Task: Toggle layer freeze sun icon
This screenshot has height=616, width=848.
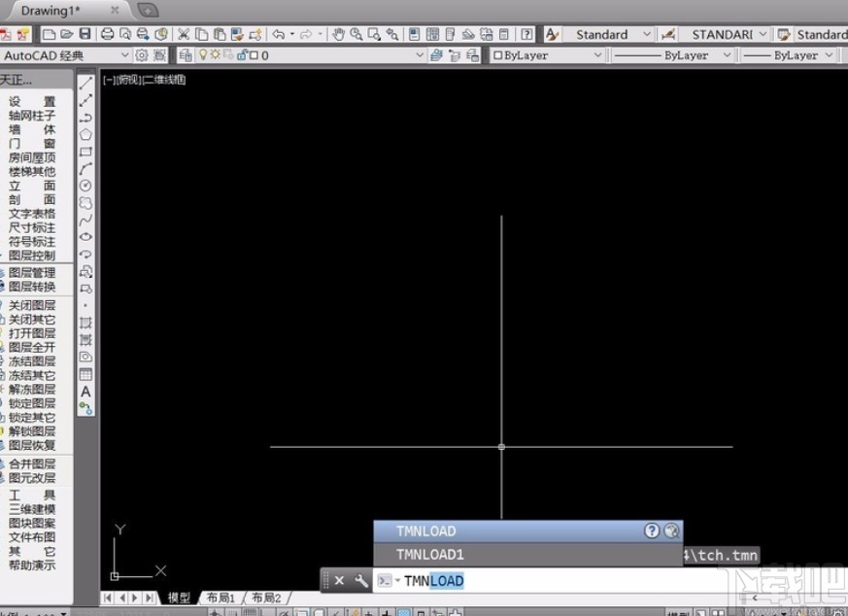Action: tap(215, 54)
